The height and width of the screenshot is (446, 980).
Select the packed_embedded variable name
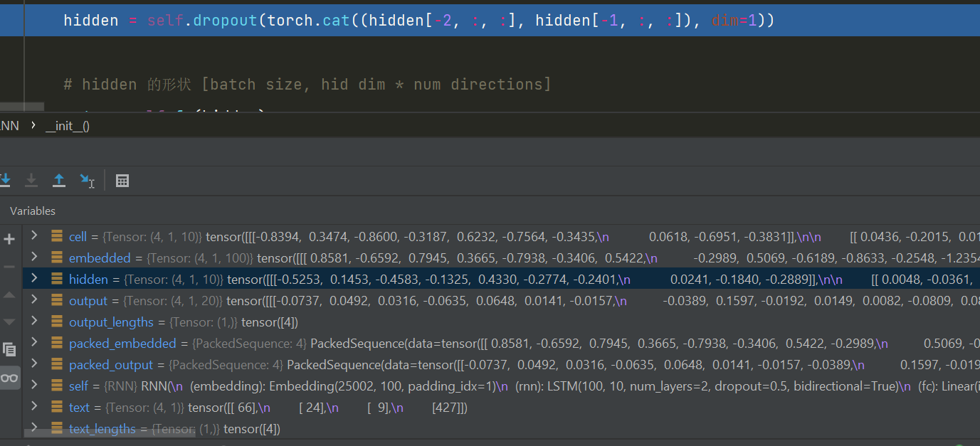click(x=122, y=344)
